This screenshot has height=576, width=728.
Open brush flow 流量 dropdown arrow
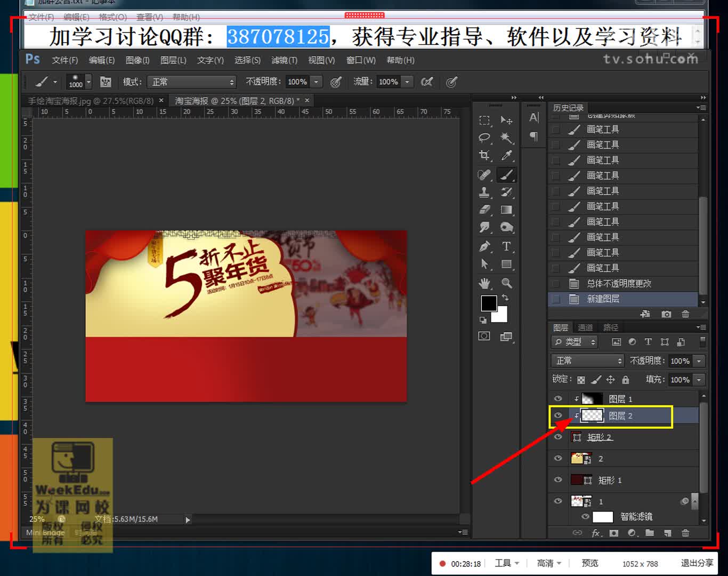[x=407, y=82]
